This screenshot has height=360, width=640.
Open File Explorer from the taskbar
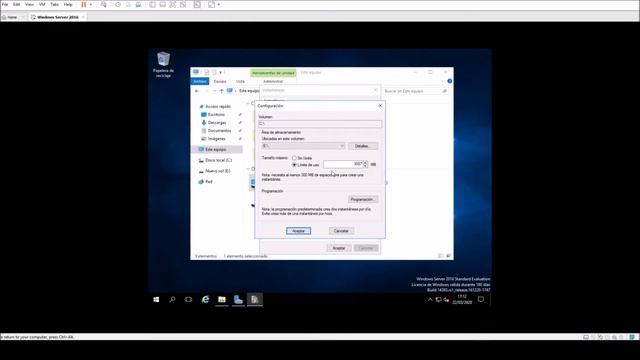[x=222, y=300]
